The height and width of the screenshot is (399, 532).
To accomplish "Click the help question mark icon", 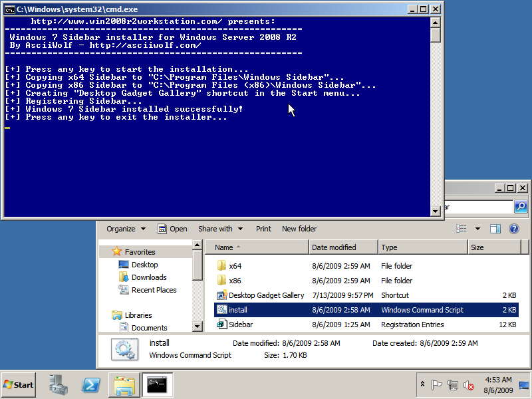I will [x=513, y=229].
